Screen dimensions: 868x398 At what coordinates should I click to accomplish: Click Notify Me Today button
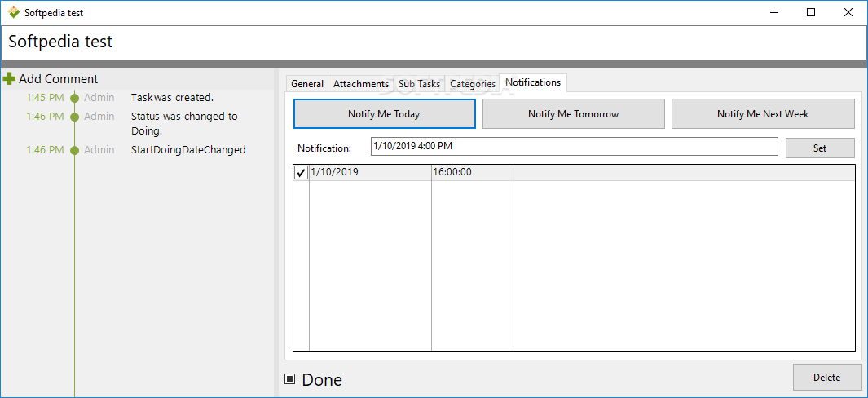[x=384, y=114]
